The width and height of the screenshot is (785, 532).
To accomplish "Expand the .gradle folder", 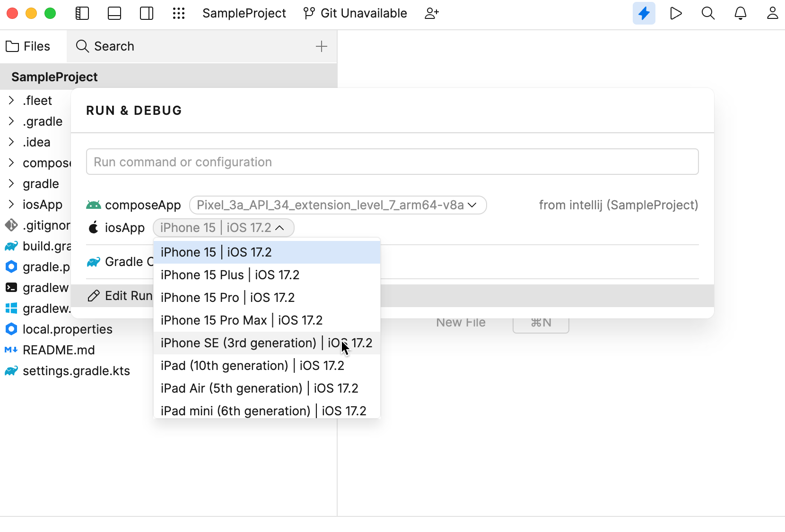I will (x=11, y=121).
